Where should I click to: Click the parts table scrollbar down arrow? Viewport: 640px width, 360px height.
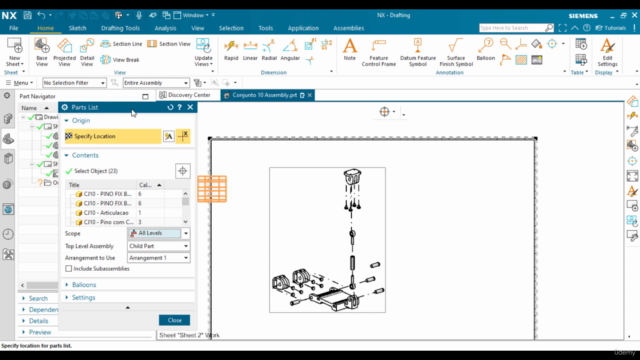(186, 222)
